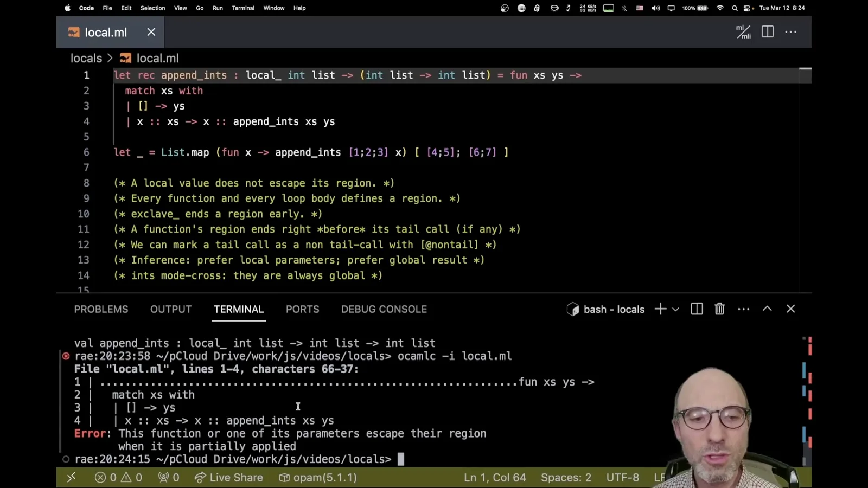Open the editor More Actions ellipsis
The height and width of the screenshot is (488, 868).
[791, 32]
